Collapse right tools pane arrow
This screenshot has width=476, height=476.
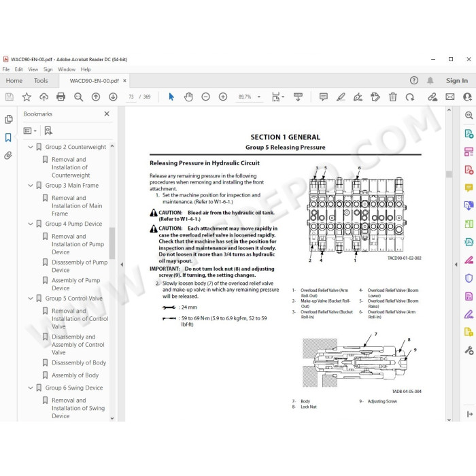click(456, 265)
